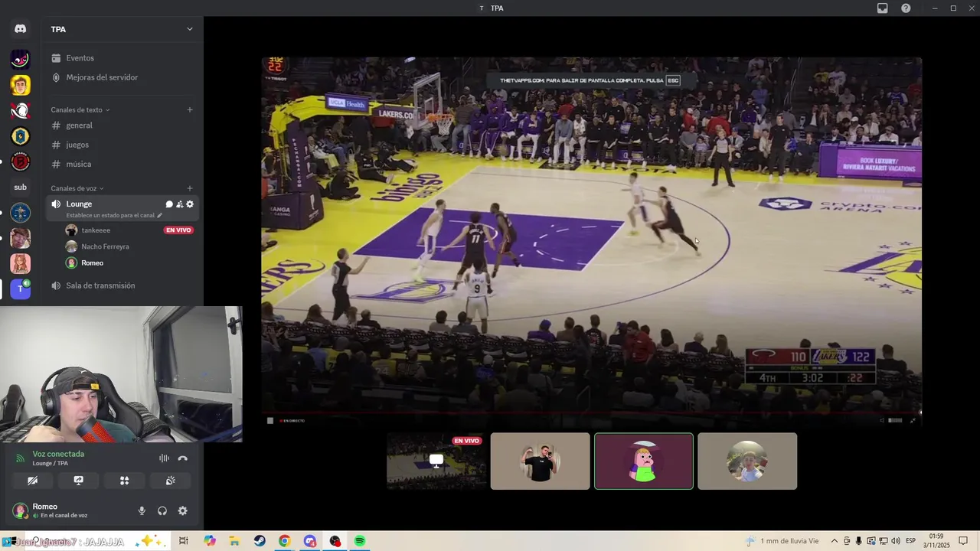The width and height of the screenshot is (980, 551).
Task: Select the rightmost participant tile
Action: 747,461
